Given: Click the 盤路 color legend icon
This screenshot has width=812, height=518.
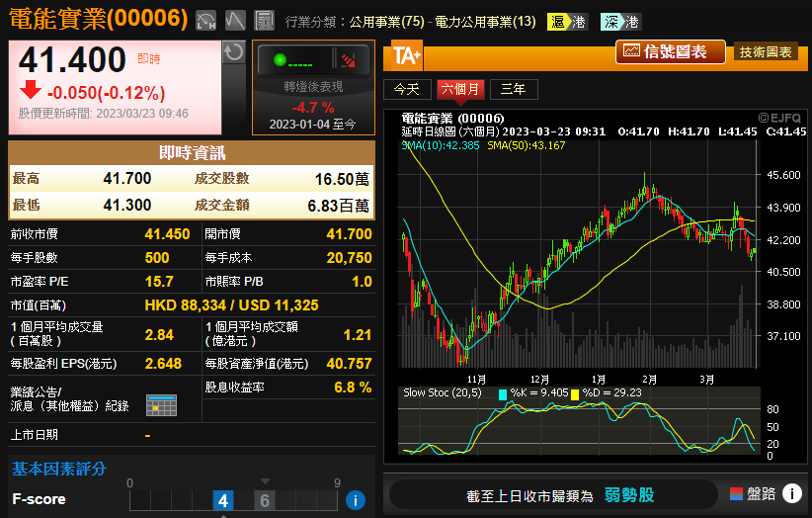Looking at the screenshot, I should tap(736, 494).
